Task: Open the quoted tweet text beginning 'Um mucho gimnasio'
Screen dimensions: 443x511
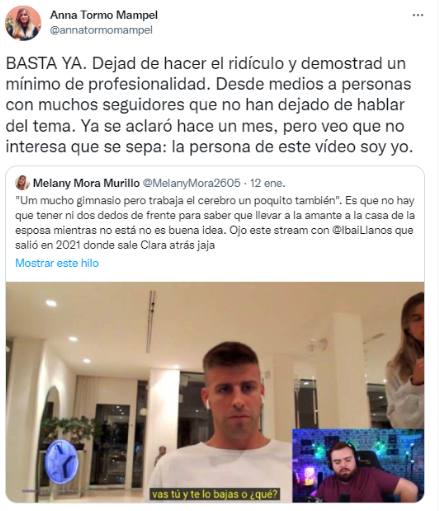Action: tap(215, 223)
